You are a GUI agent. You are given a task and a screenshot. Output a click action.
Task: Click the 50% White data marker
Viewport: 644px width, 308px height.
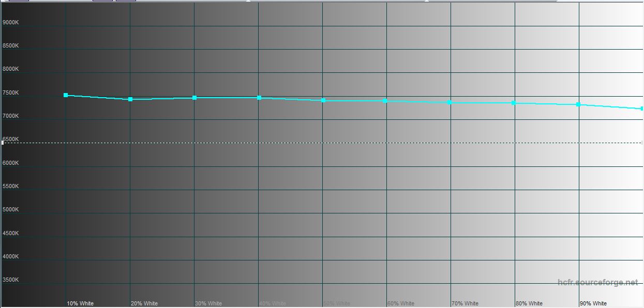point(323,100)
